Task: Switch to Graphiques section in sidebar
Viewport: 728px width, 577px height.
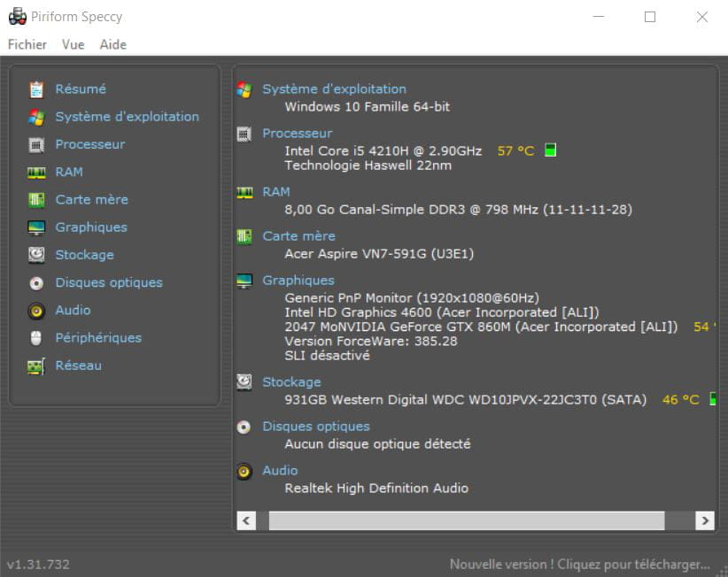Action: coord(91,227)
